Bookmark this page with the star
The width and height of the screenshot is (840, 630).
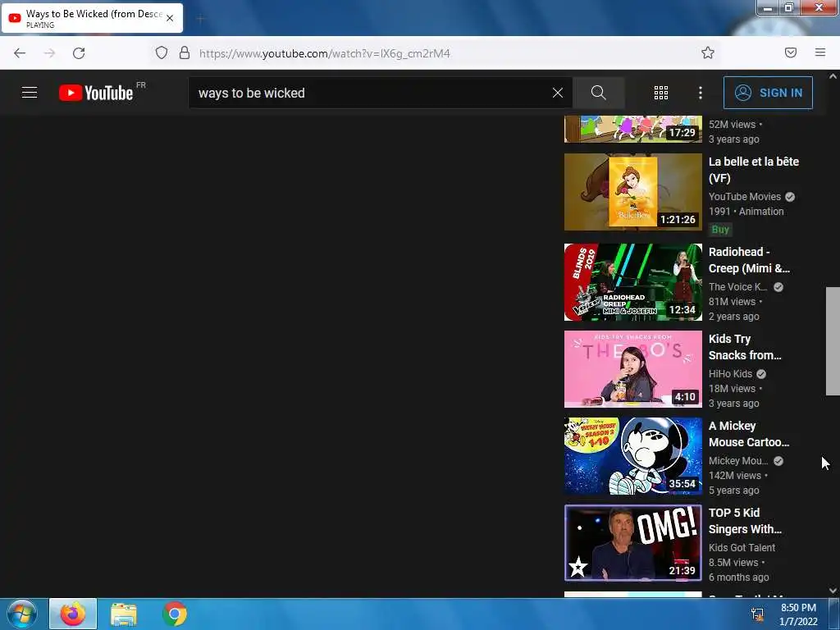(708, 52)
